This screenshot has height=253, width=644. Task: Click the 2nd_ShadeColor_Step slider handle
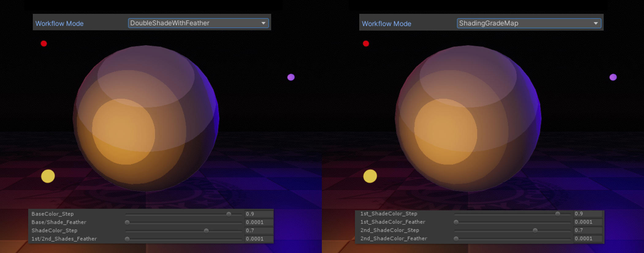coord(535,230)
